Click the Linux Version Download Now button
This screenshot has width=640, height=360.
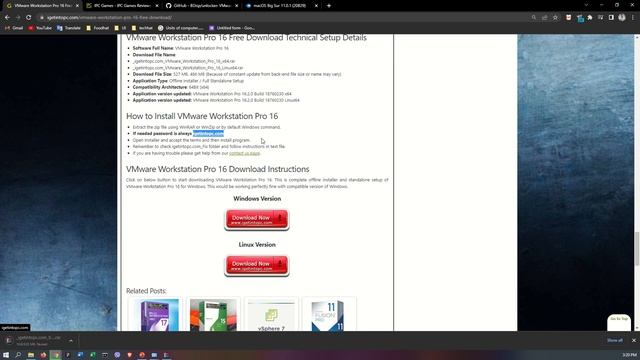[x=257, y=265]
